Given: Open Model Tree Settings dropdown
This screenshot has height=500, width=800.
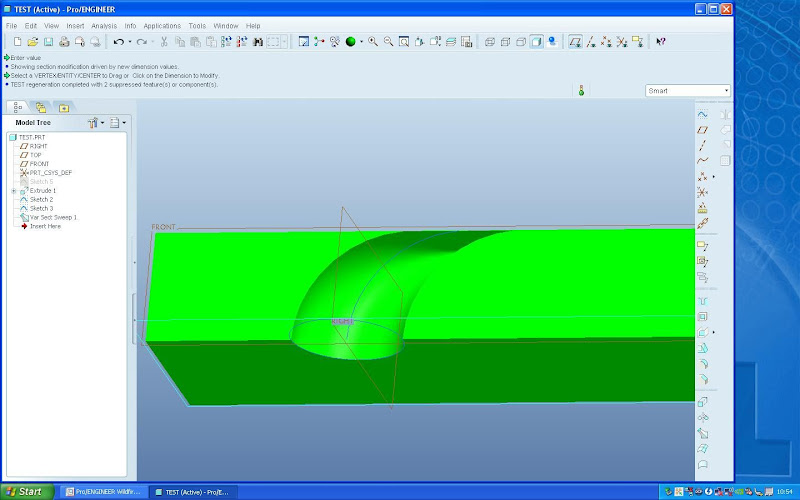Looking at the screenshot, I should pos(96,123).
